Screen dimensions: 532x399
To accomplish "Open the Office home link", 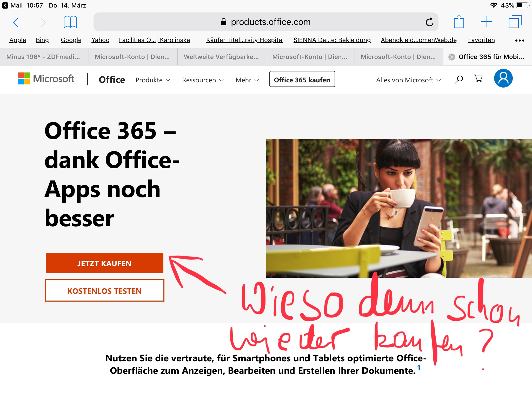I will tap(112, 80).
